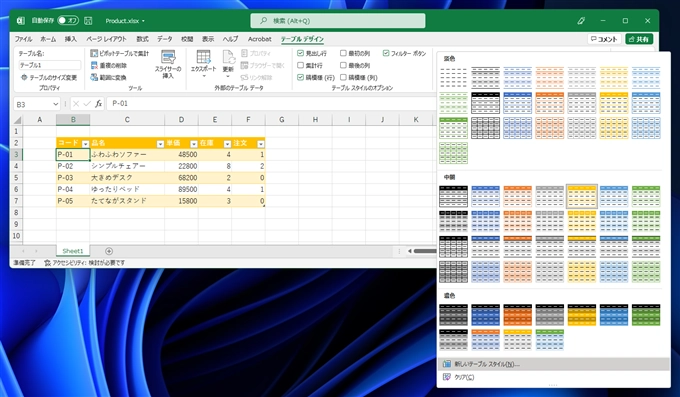Image resolution: width=680 pixels, height=397 pixels.
Task: Select the Sheet1 sheet tab
Action: [x=73, y=251]
